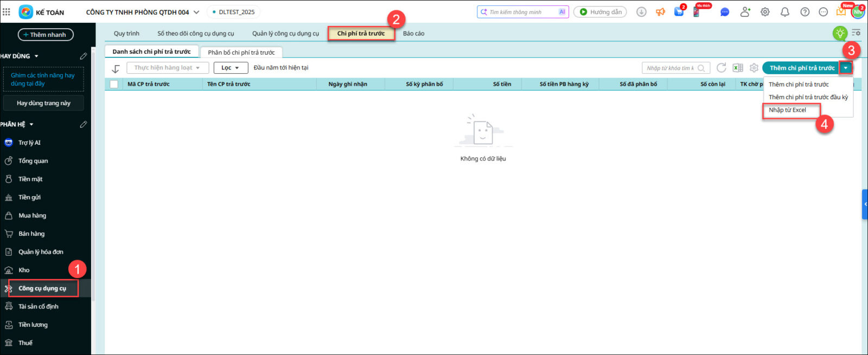
Task: Select Nhập từ Excel menu option
Action: click(x=787, y=110)
